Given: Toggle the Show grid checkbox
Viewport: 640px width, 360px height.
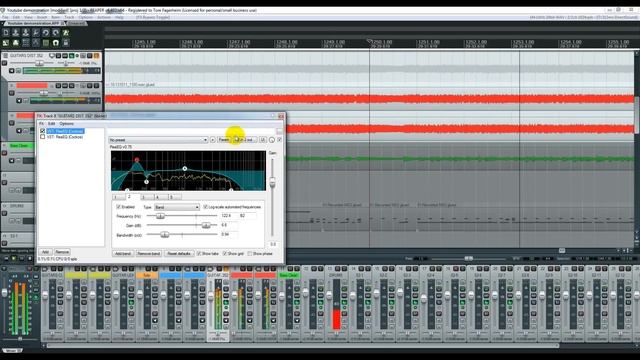Looking at the screenshot, I should [x=224, y=253].
